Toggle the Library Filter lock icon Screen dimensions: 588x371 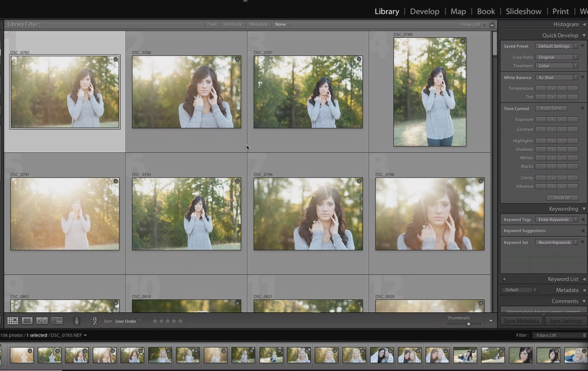tap(492, 24)
